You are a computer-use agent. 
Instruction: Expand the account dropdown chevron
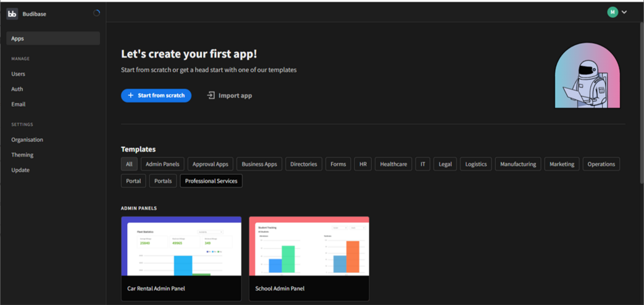pos(624,12)
